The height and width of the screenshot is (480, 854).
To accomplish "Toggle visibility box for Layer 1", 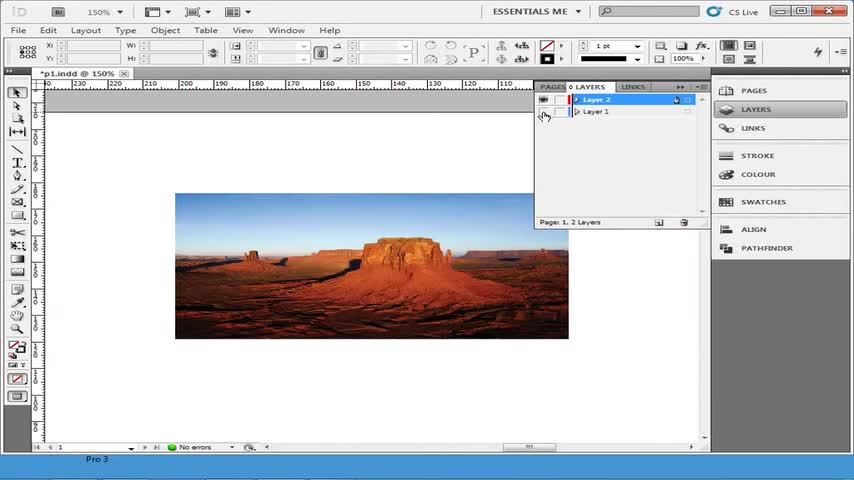I will coord(543,112).
